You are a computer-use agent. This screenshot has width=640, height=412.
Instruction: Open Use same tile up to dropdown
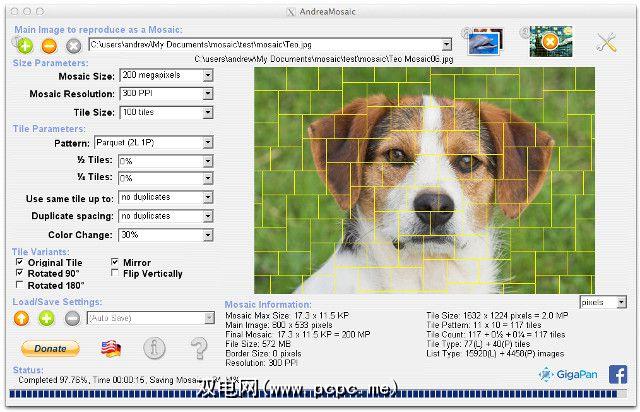(x=208, y=197)
